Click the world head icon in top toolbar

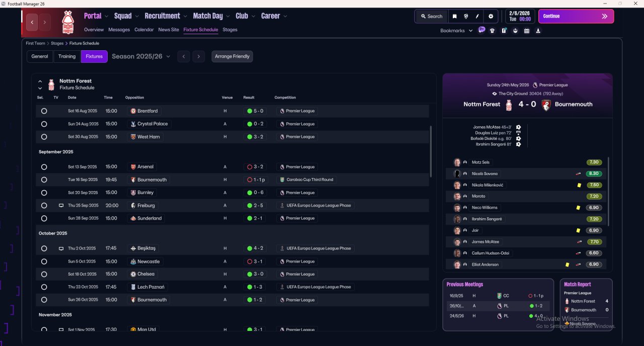click(x=466, y=16)
